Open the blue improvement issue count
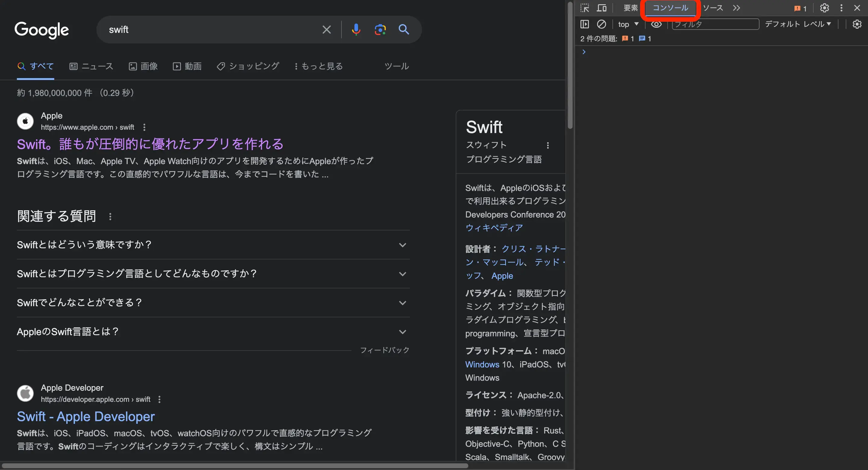 [645, 39]
